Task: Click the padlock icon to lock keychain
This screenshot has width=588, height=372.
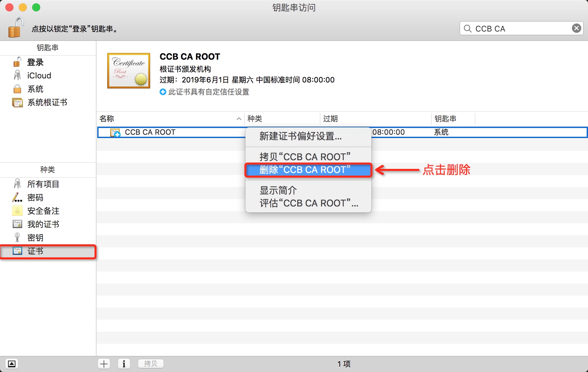Action: click(x=16, y=27)
